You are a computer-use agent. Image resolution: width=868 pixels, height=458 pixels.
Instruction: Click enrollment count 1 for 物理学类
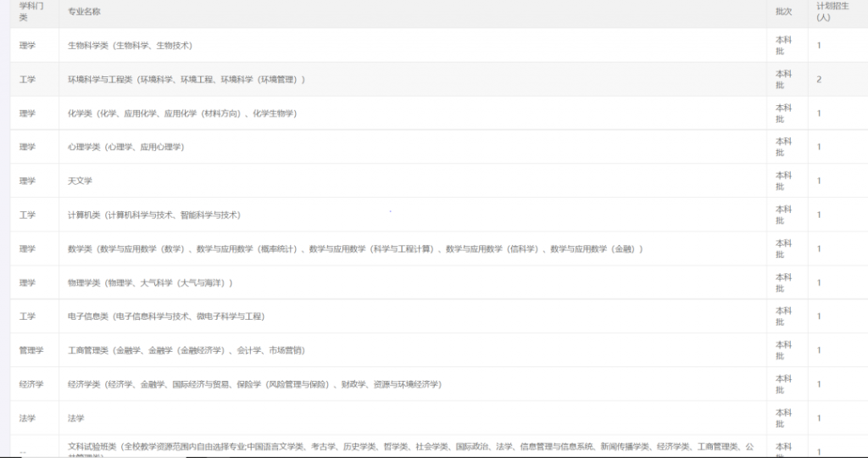(819, 283)
